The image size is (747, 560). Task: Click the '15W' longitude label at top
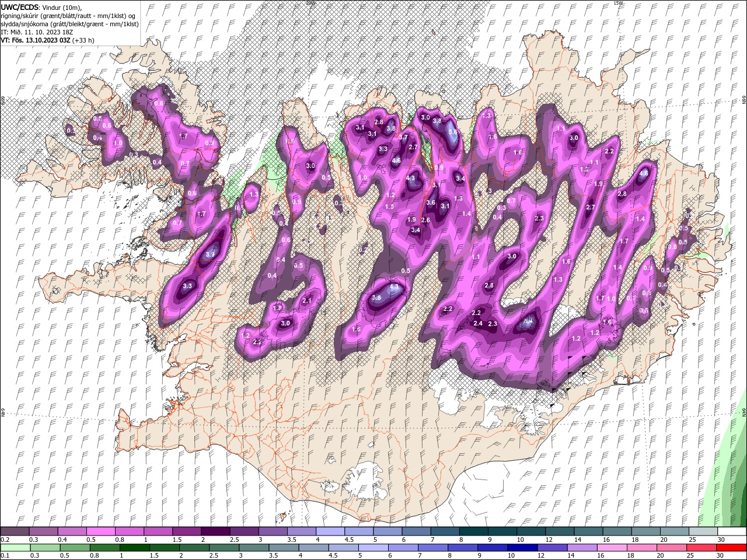coord(619,3)
